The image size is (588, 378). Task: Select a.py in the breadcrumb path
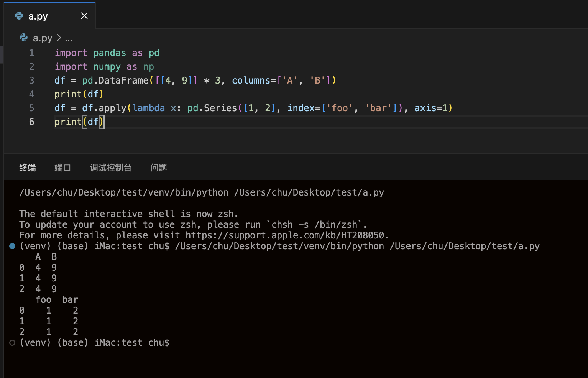[43, 38]
